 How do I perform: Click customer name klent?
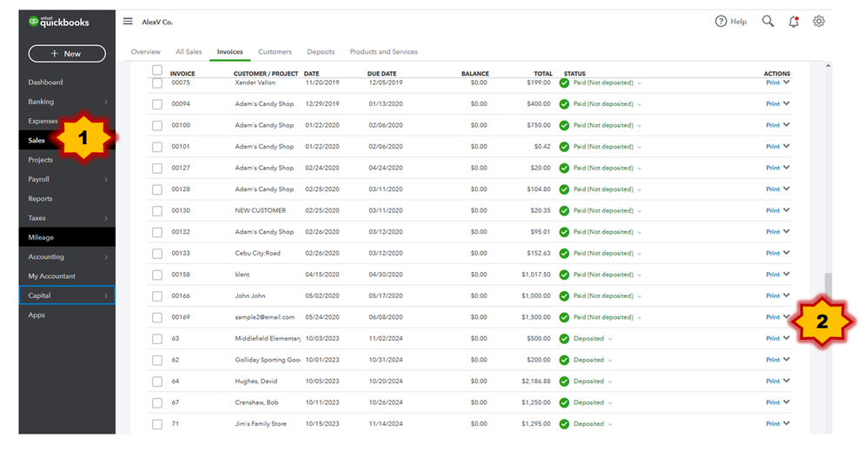[242, 275]
